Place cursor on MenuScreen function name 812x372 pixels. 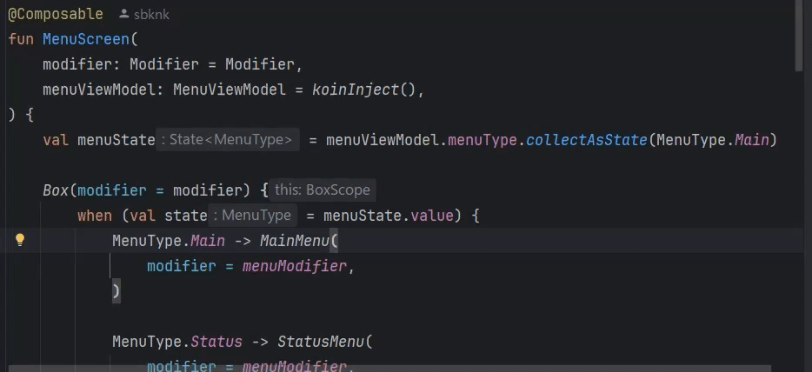86,39
